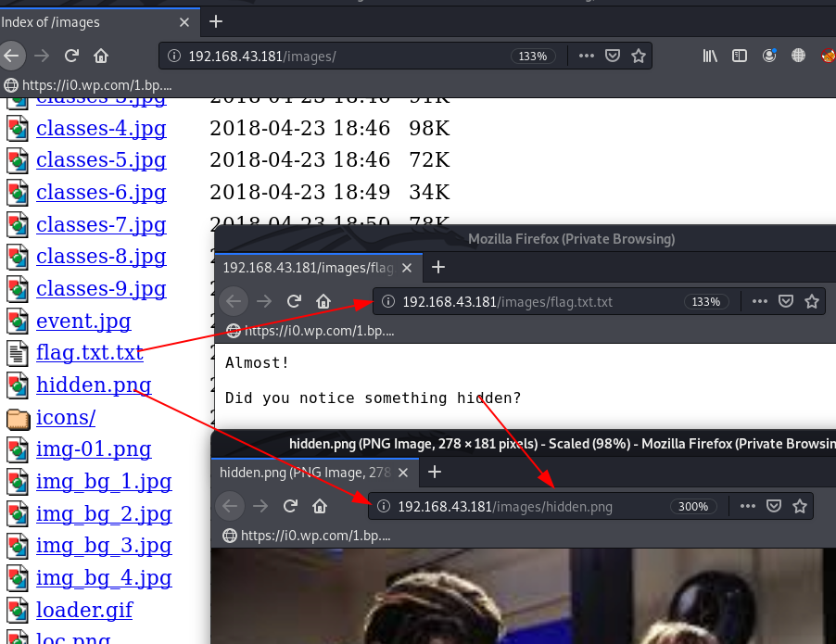Go back in the Index of /images window

pyautogui.click(x=11, y=56)
